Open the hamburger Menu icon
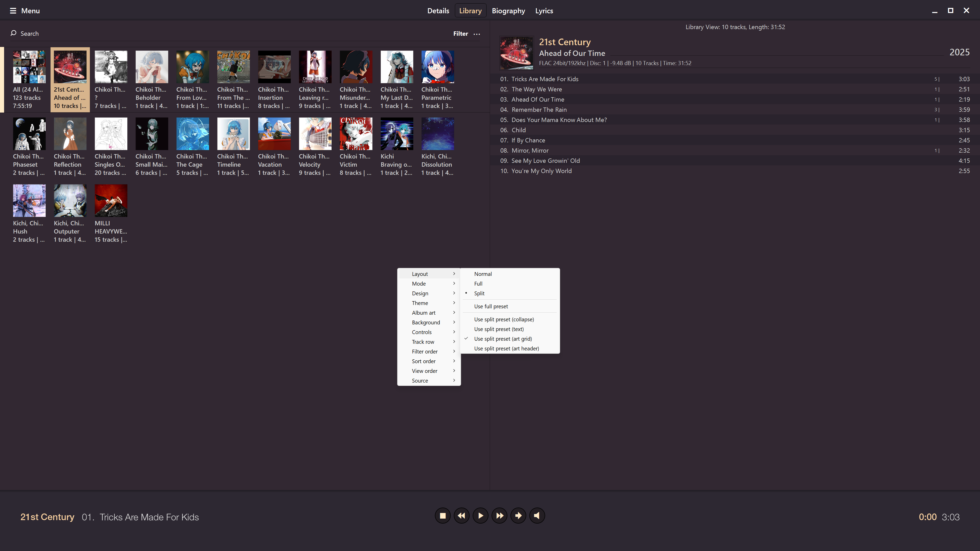 13,11
